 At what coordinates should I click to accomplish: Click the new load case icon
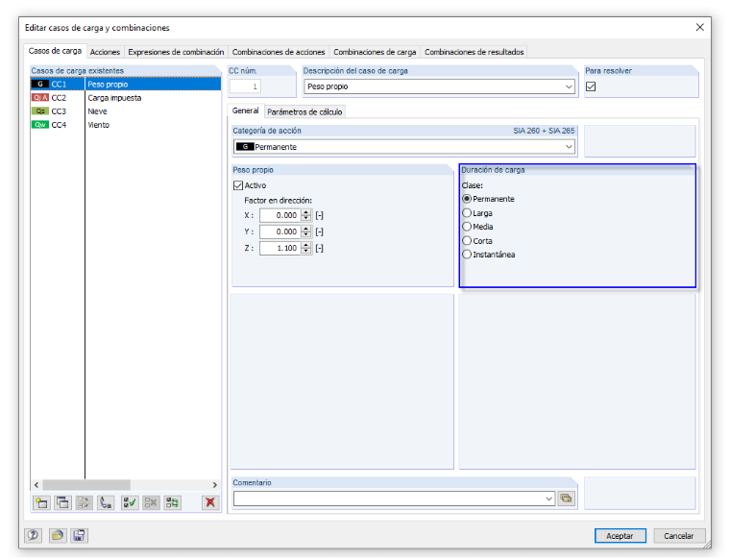[42, 502]
